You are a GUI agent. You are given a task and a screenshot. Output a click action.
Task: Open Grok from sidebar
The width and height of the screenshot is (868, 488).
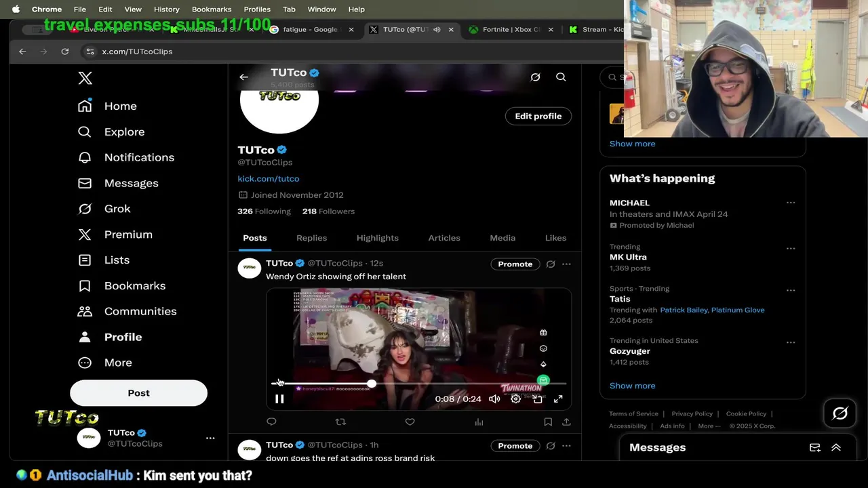pos(104,209)
